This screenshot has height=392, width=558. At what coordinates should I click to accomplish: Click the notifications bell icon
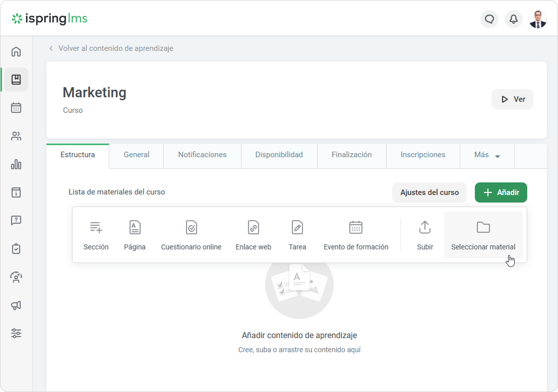coord(513,19)
